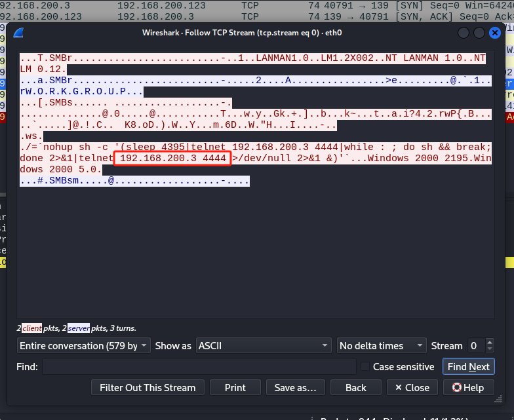
Task: Click the Stream number field
Action: (x=477, y=346)
